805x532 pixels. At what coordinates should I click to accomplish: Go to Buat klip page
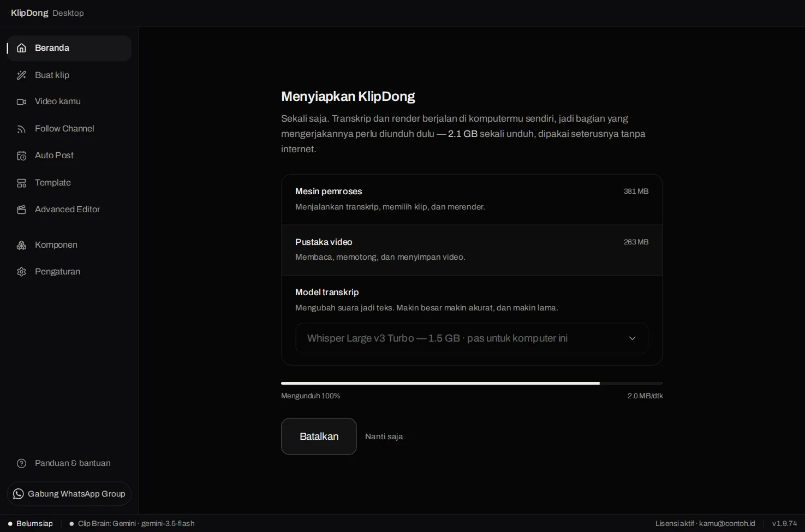click(69, 75)
